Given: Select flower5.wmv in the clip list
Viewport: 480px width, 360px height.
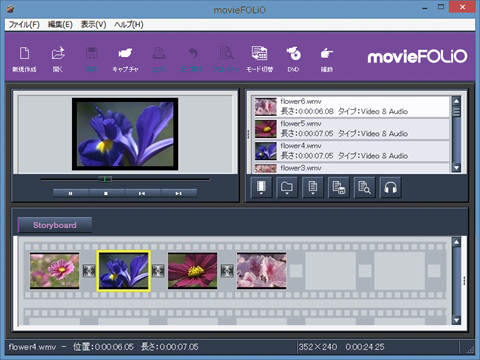Looking at the screenshot, I should pyautogui.click(x=351, y=129).
